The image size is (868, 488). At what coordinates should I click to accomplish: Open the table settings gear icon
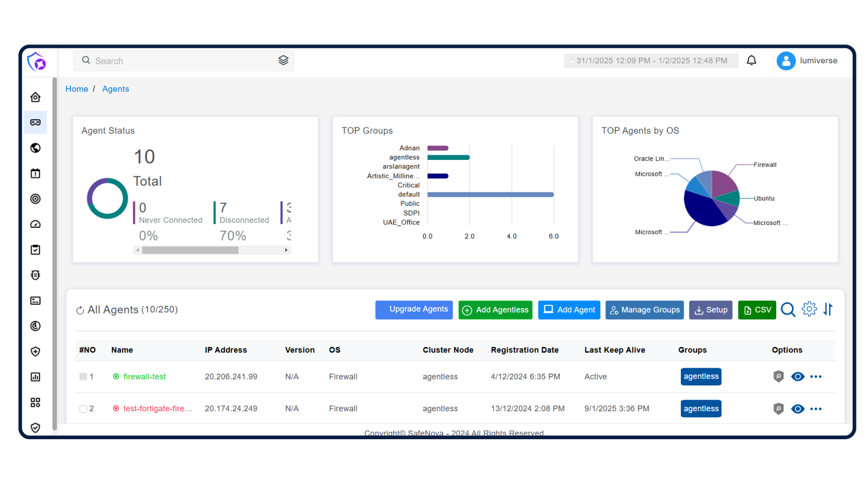coord(809,309)
